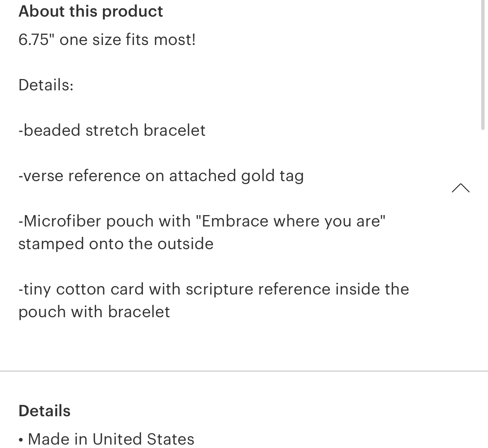Click the verse reference gold tag line
The width and height of the screenshot is (488, 448).
click(161, 176)
